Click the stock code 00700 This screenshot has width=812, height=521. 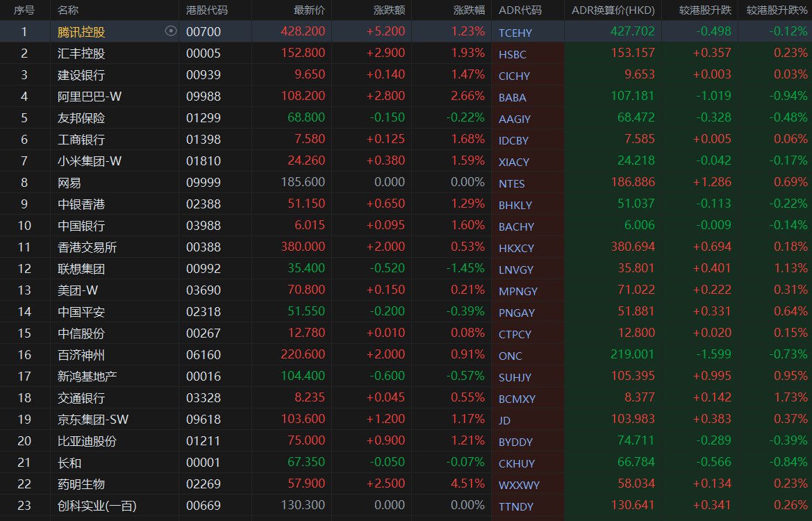click(x=204, y=31)
